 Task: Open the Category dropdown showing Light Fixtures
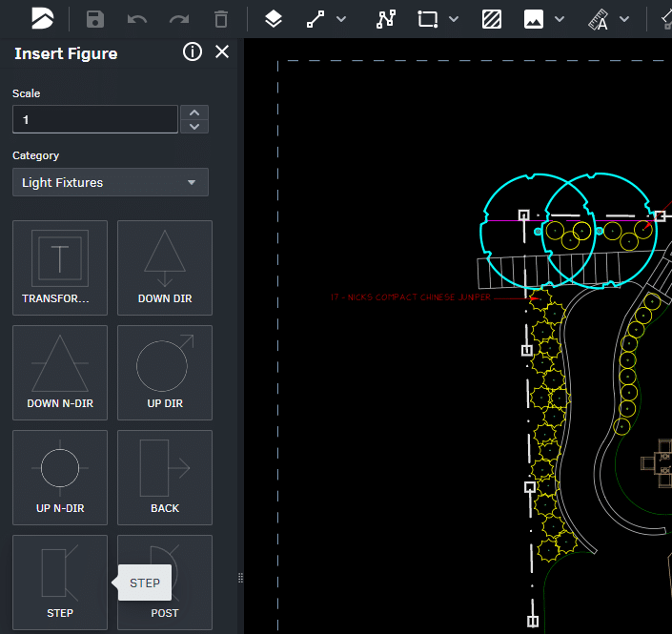111,182
